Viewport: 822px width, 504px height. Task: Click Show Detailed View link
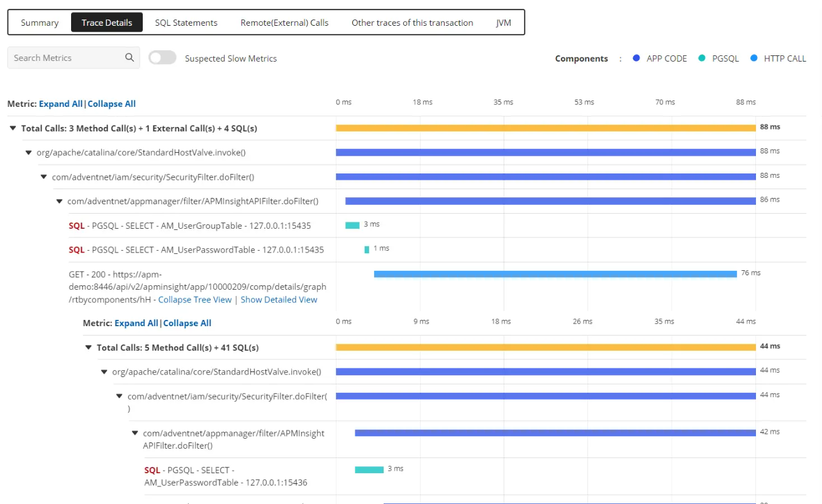coord(279,300)
